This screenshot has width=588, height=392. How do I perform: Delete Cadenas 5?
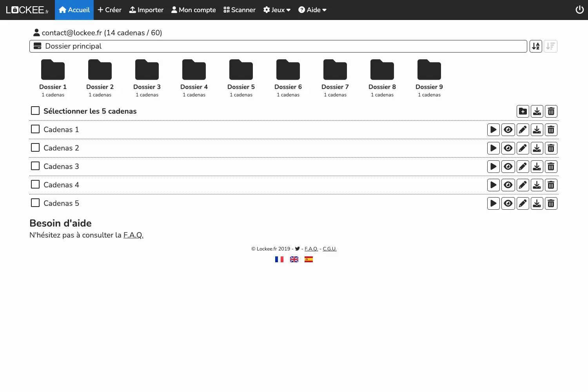[x=551, y=203]
